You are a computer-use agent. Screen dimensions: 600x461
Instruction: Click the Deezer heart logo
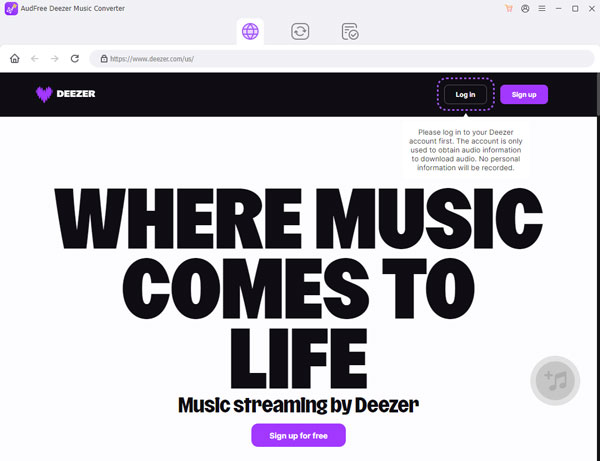coord(44,94)
